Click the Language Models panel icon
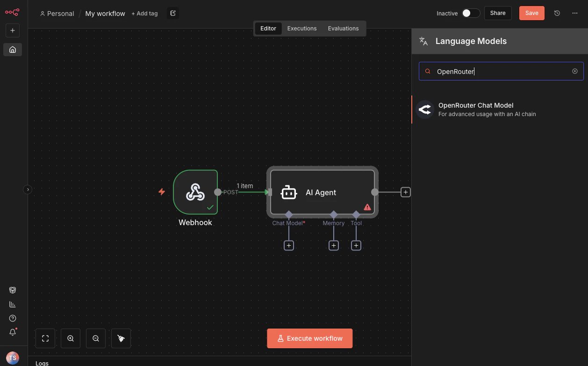Viewport: 588px width, 366px height. pos(423,41)
